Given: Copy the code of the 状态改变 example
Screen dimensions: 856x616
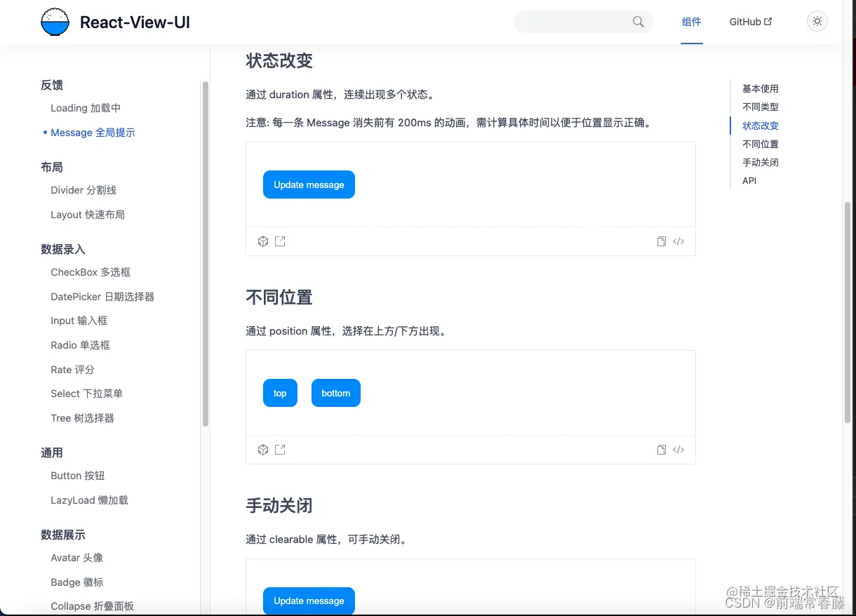Looking at the screenshot, I should [x=661, y=241].
